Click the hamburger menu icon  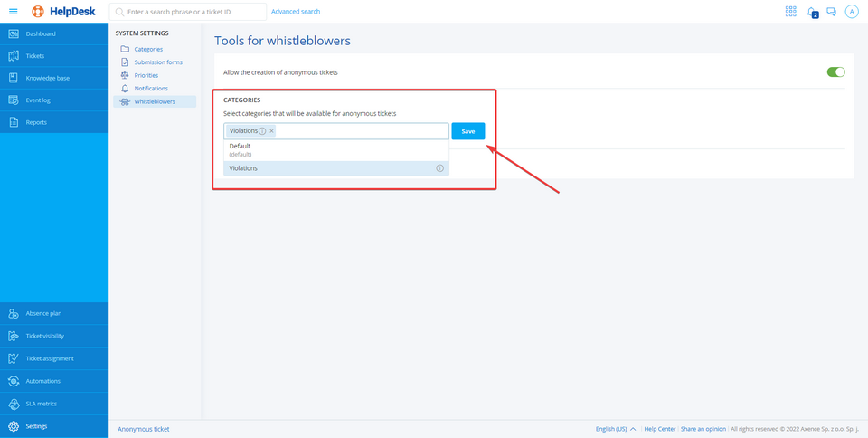tap(13, 12)
